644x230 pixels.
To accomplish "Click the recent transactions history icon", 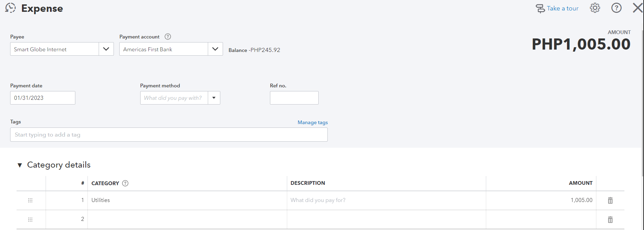I will tap(10, 8).
